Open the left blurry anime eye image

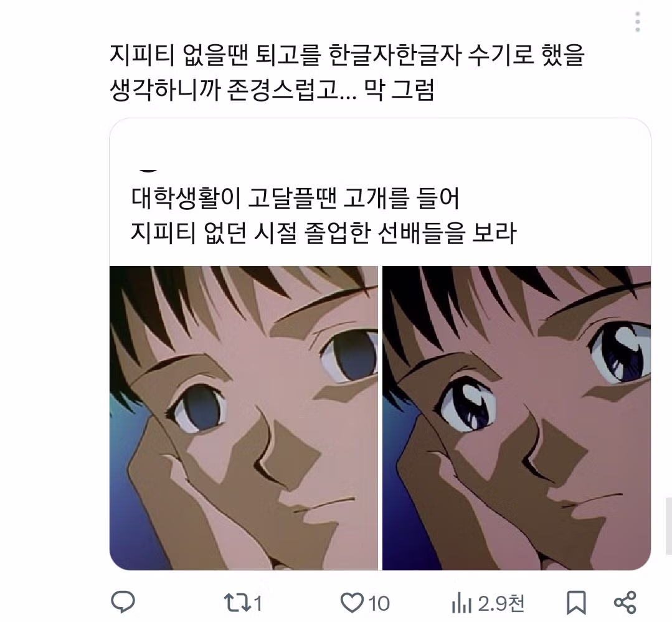(x=244, y=417)
